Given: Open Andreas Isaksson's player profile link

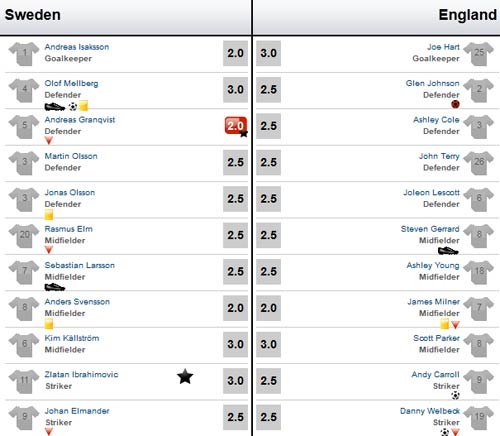Looking at the screenshot, I should (77, 47).
